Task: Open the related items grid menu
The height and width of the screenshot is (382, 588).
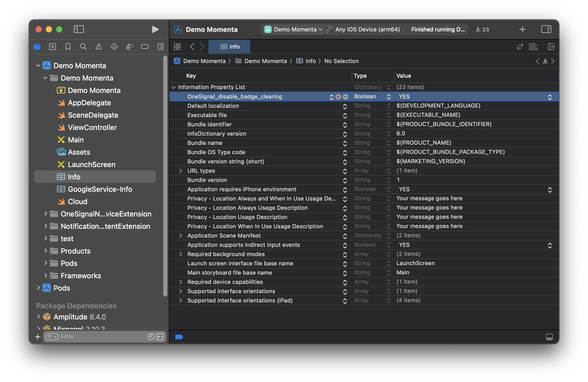Action: 177,47
